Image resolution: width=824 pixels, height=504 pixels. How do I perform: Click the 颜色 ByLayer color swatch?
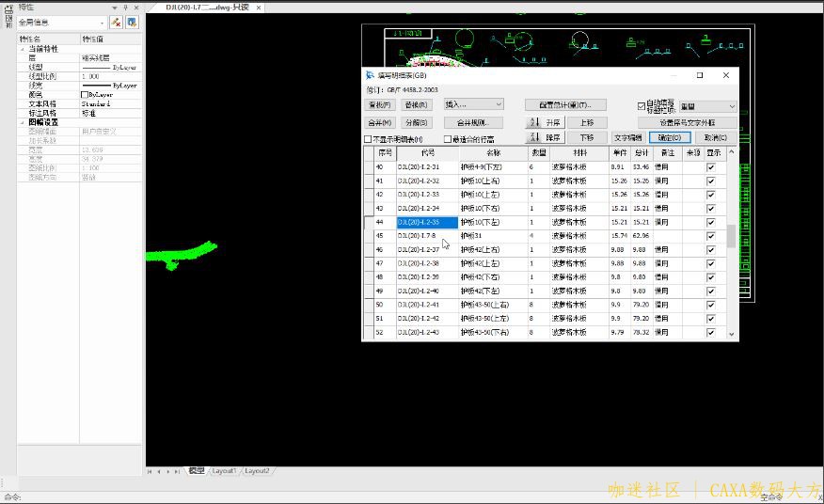pos(85,95)
